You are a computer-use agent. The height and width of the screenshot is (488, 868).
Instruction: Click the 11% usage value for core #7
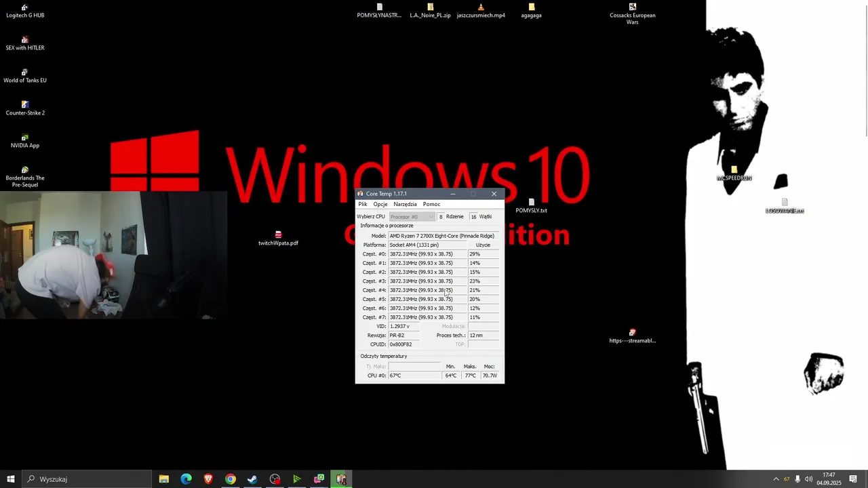pos(484,317)
